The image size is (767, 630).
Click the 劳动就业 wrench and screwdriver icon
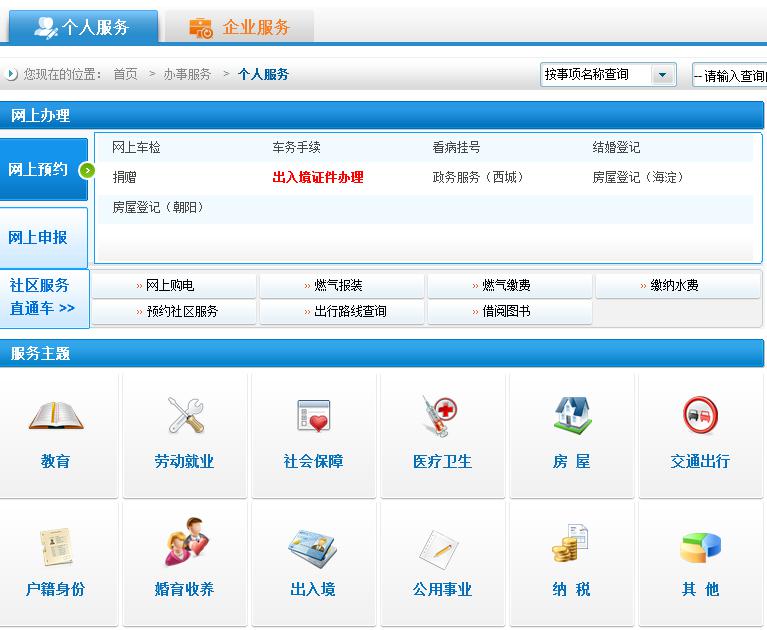pyautogui.click(x=186, y=415)
